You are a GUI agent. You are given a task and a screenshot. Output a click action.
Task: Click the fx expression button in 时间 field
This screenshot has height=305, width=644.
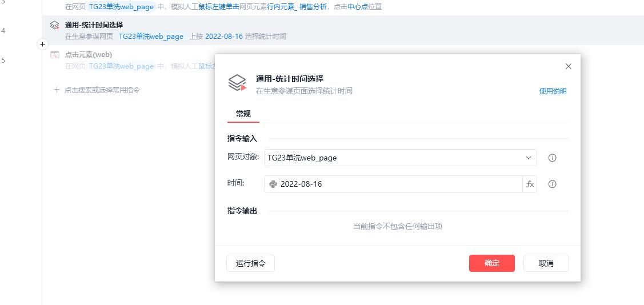coord(530,184)
